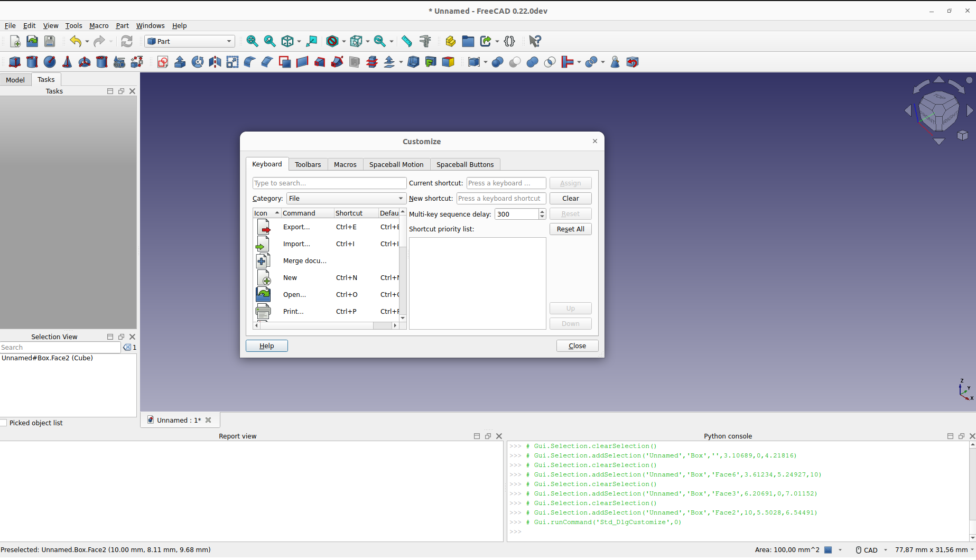Image resolution: width=976 pixels, height=560 pixels.
Task: Create a cylinder with the Cylinder tool
Action: pyautogui.click(x=32, y=62)
